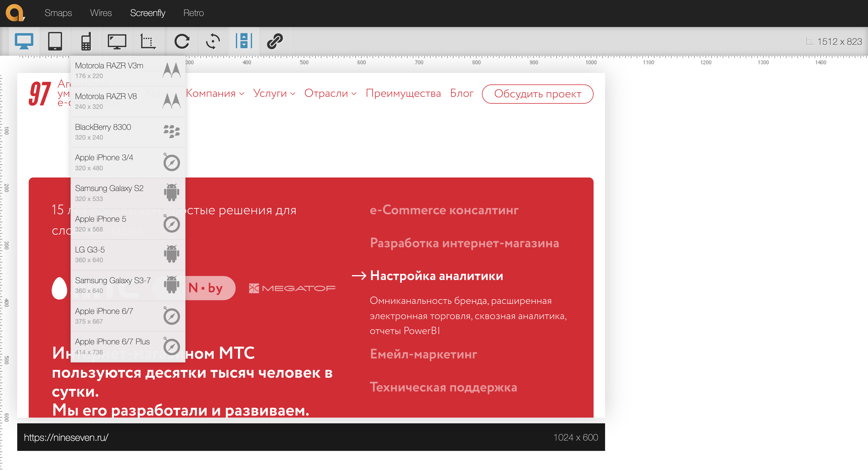The height and width of the screenshot is (471, 868).
Task: Expand the Услуги dropdown menu
Action: click(274, 93)
